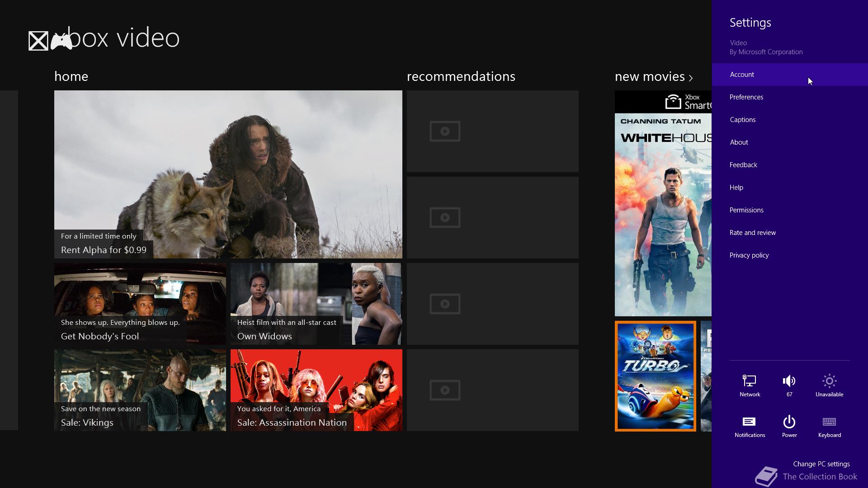
Task: Open Account settings
Action: [x=790, y=75]
